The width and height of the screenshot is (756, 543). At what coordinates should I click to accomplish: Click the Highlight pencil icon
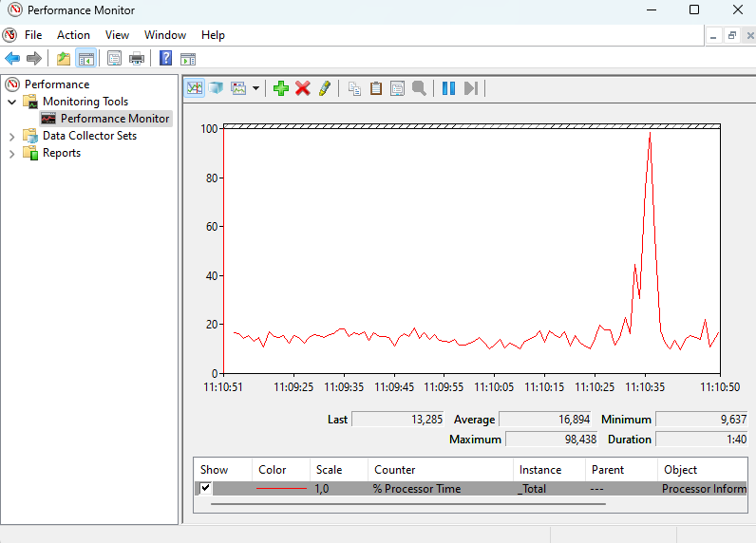click(325, 88)
